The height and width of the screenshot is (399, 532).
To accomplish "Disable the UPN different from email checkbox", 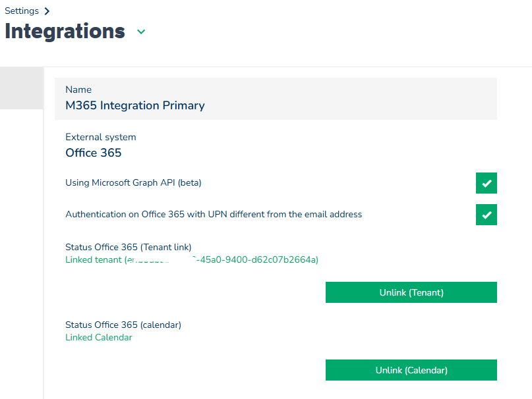I will pyautogui.click(x=486, y=215).
